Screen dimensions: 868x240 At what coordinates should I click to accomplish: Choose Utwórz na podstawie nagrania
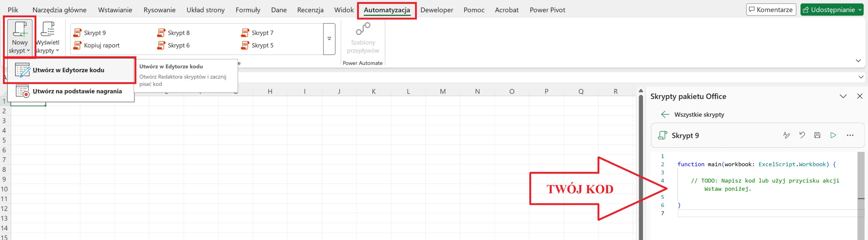click(77, 91)
